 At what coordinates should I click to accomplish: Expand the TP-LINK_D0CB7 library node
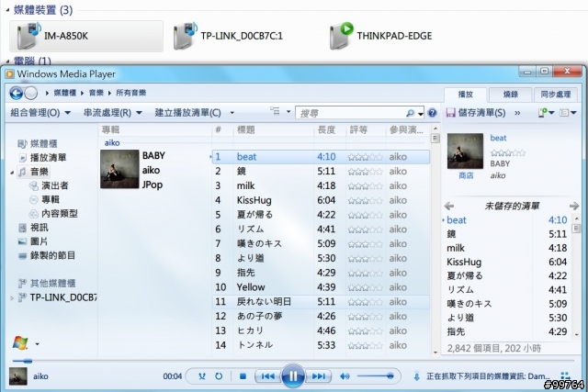[x=12, y=298]
